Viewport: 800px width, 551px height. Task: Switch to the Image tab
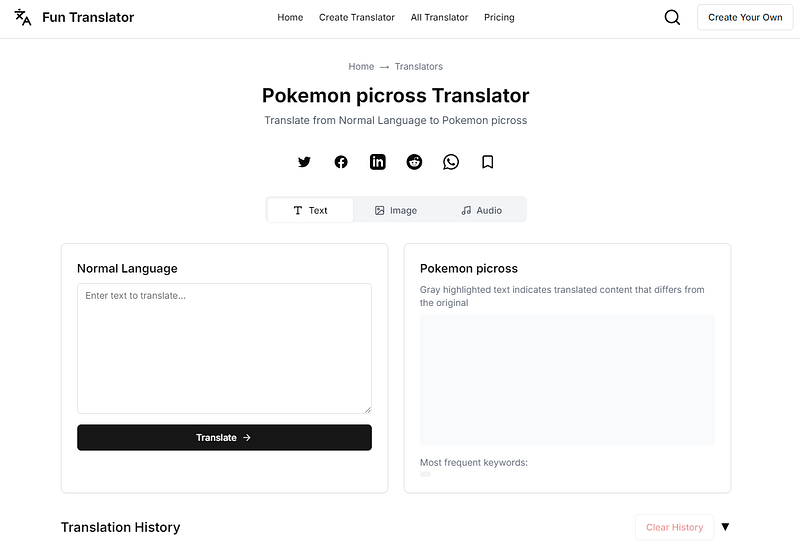tap(396, 211)
